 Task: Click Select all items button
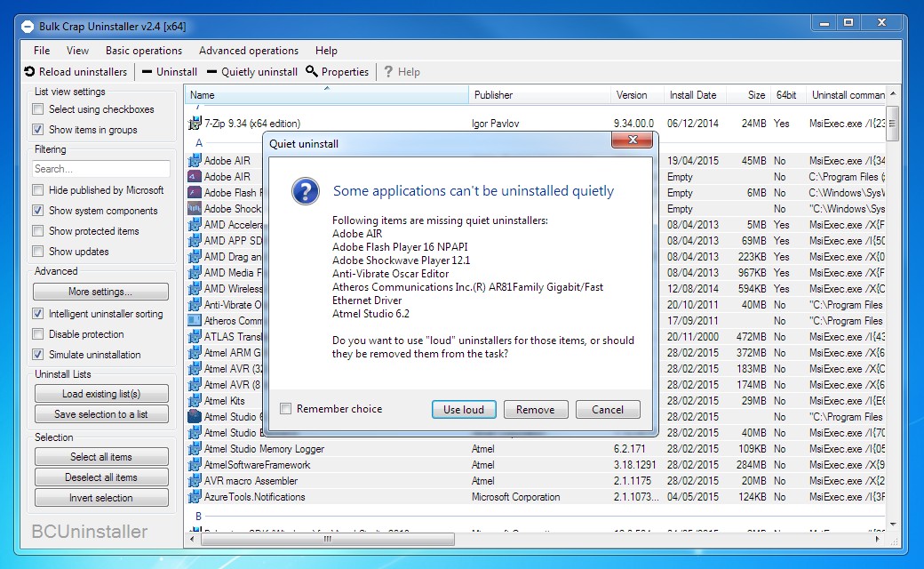pos(101,456)
